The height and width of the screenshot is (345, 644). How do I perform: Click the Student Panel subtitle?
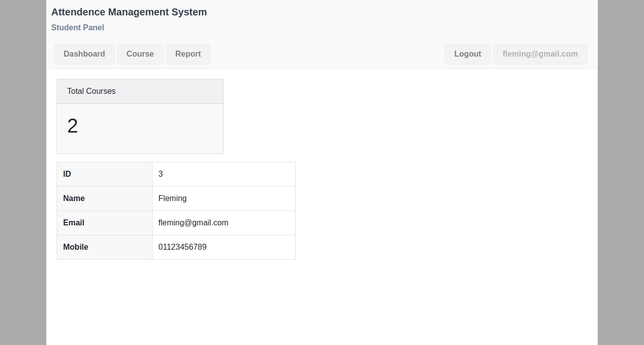coord(78,28)
